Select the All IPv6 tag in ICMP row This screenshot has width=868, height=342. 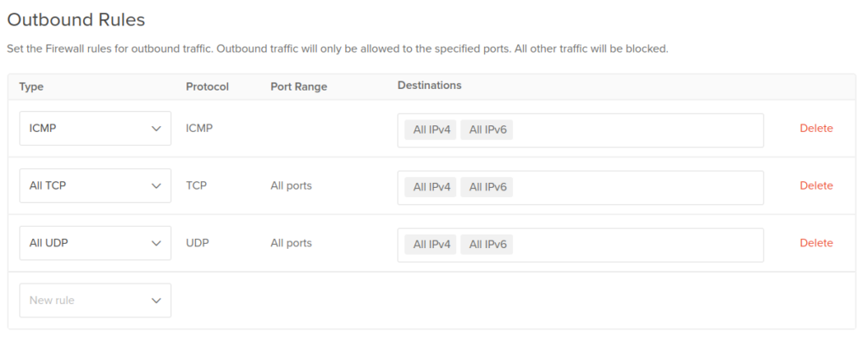[487, 130]
